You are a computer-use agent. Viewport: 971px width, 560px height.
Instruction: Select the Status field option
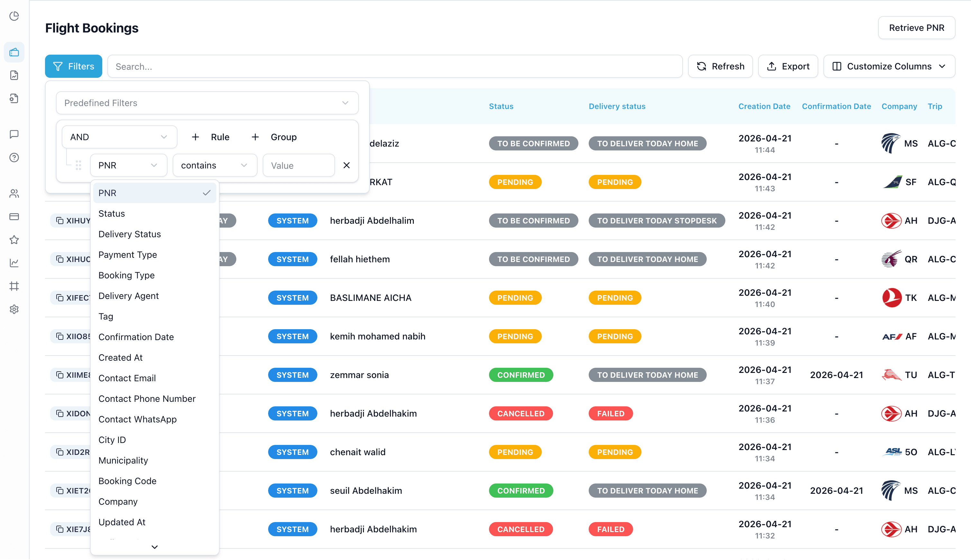[x=155, y=213]
